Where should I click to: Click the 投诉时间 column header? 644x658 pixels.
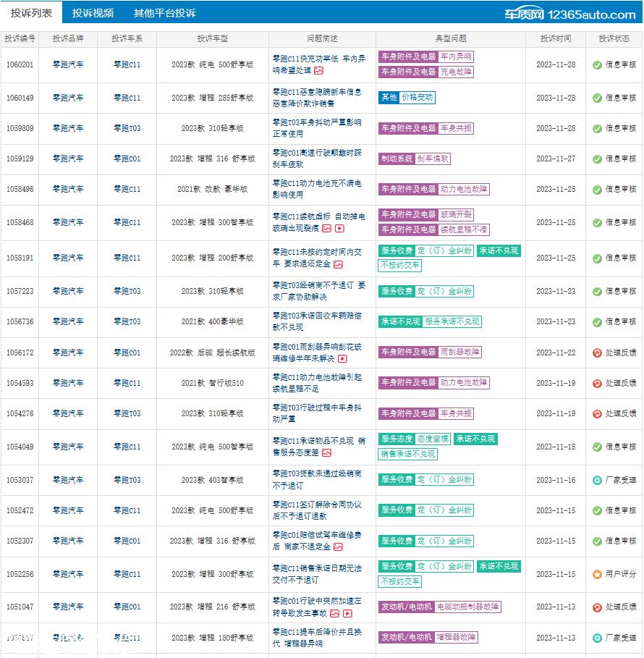point(556,38)
